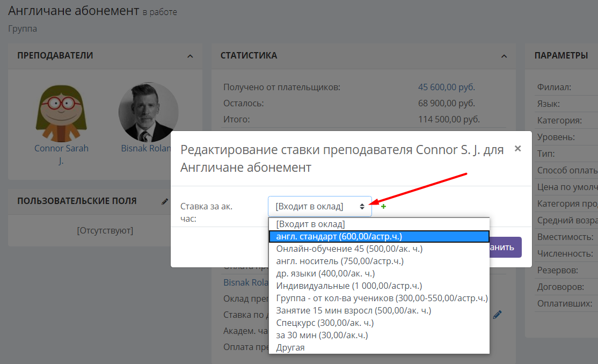598x364 pixels.
Task: Click the blue pencil icon under statistics
Action: click(x=497, y=315)
